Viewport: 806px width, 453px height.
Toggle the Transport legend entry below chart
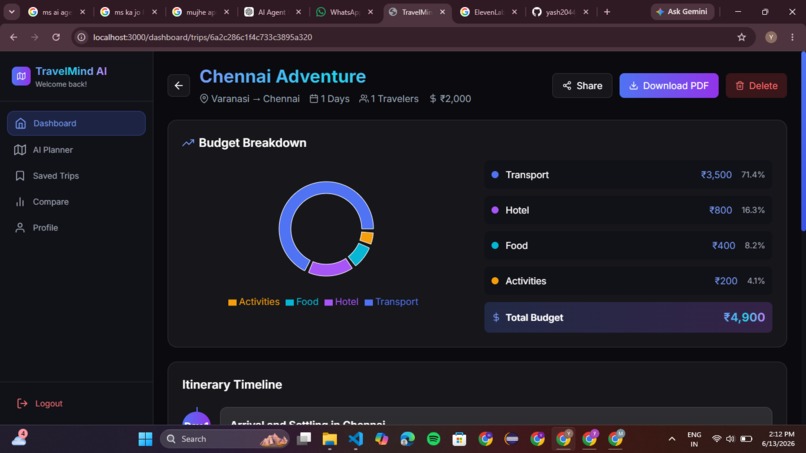[391, 302]
